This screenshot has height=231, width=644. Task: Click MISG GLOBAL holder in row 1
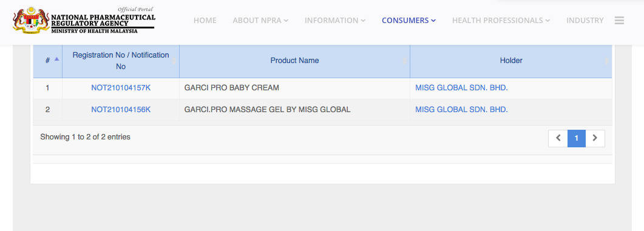[462, 88]
